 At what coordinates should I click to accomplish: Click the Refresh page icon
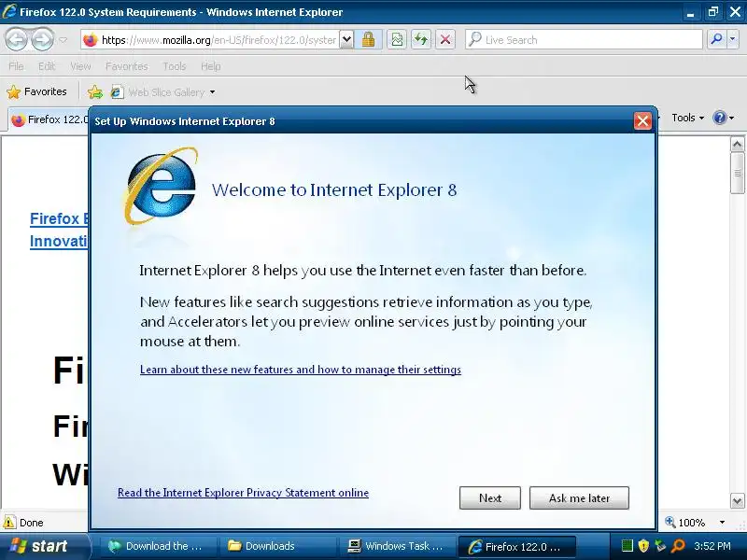[x=421, y=39]
